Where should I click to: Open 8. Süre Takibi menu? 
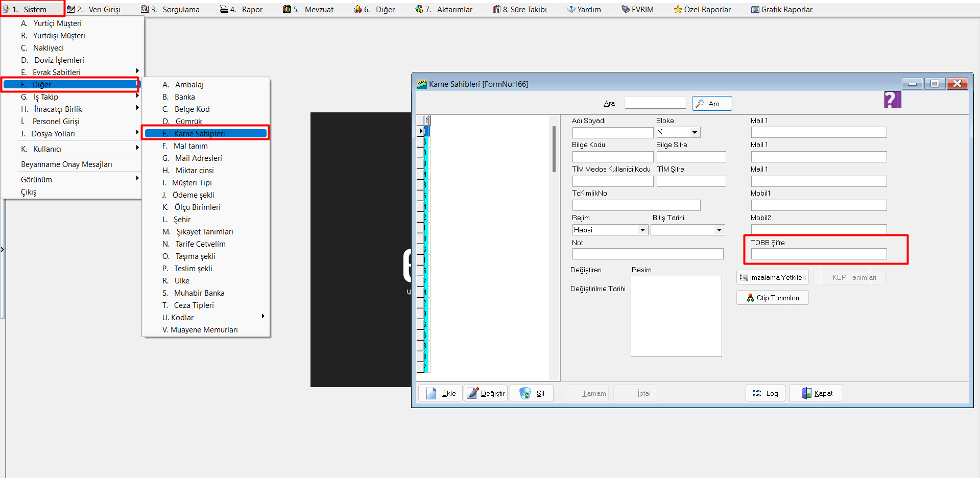pyautogui.click(x=519, y=9)
